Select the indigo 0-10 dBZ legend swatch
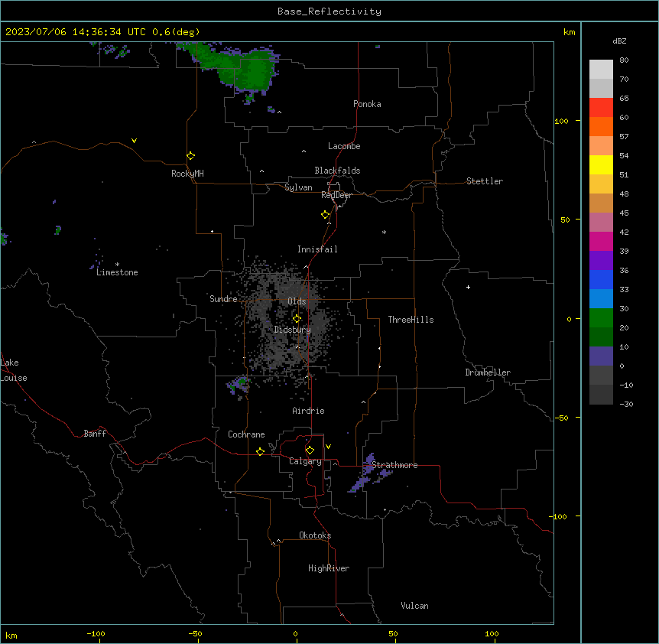The width and height of the screenshot is (659, 644). pos(601,356)
